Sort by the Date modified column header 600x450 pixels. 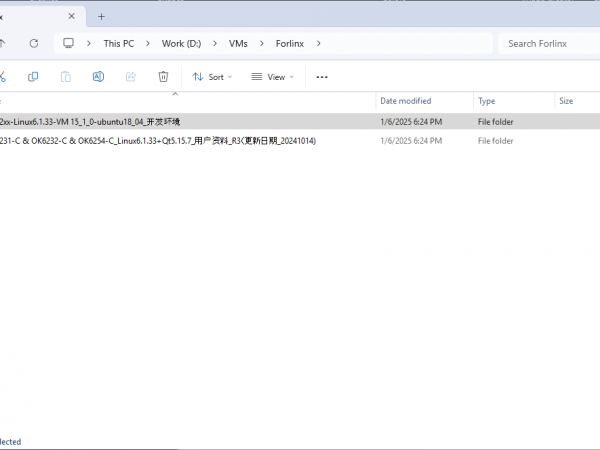click(406, 101)
